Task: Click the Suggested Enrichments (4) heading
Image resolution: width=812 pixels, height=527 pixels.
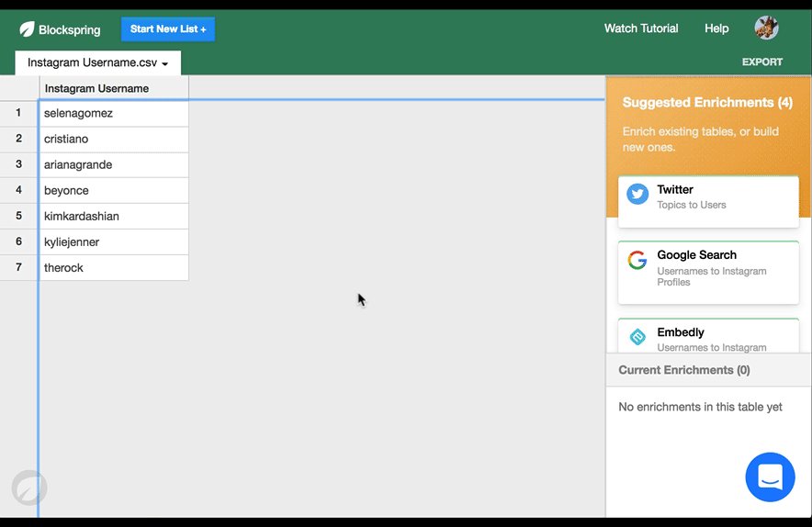Action: tap(707, 103)
